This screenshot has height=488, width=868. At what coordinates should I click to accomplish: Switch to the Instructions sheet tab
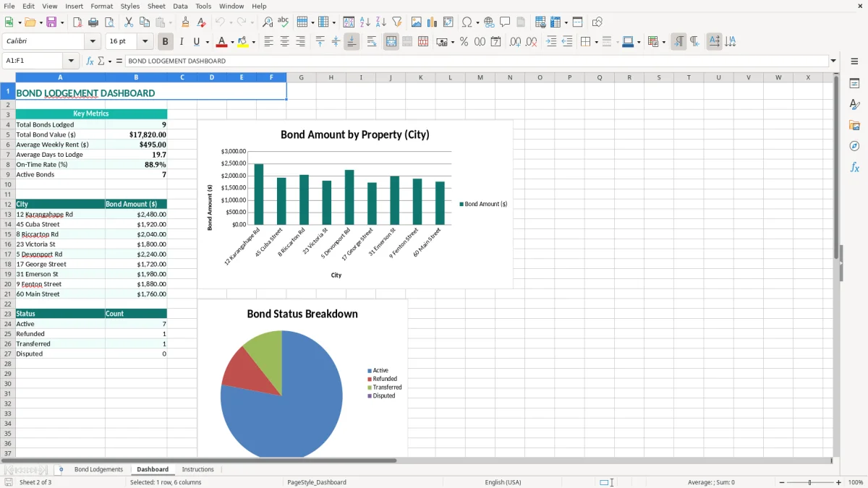(197, 469)
